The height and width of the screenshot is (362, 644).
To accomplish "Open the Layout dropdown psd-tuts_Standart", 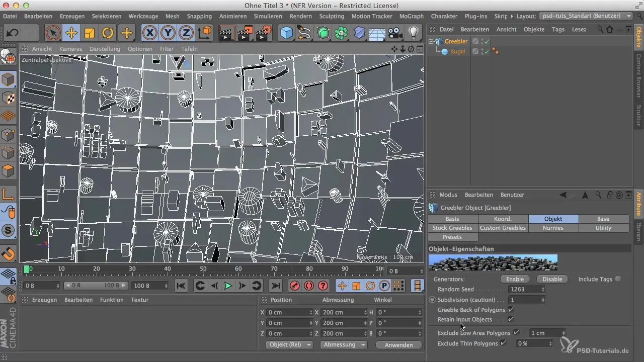I will (586, 16).
